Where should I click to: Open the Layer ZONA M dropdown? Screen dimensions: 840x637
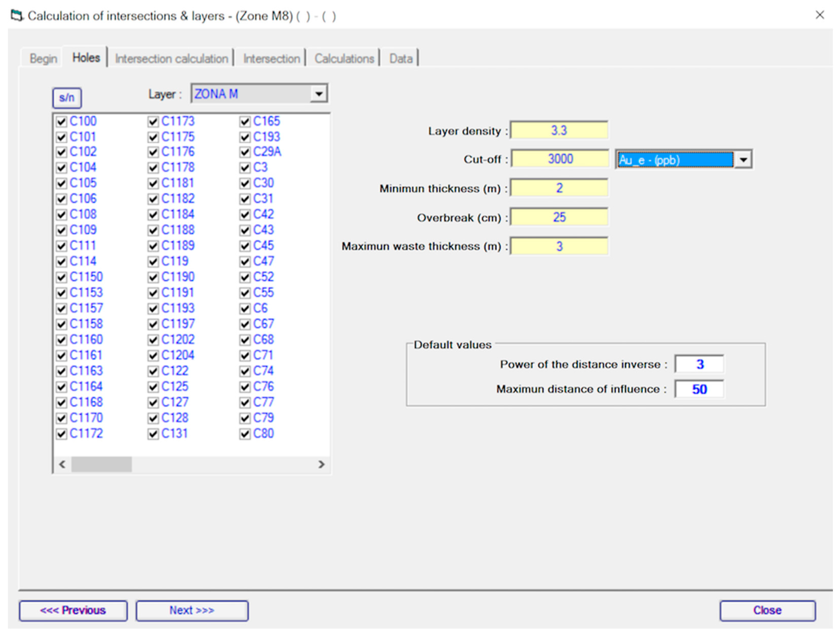(319, 93)
